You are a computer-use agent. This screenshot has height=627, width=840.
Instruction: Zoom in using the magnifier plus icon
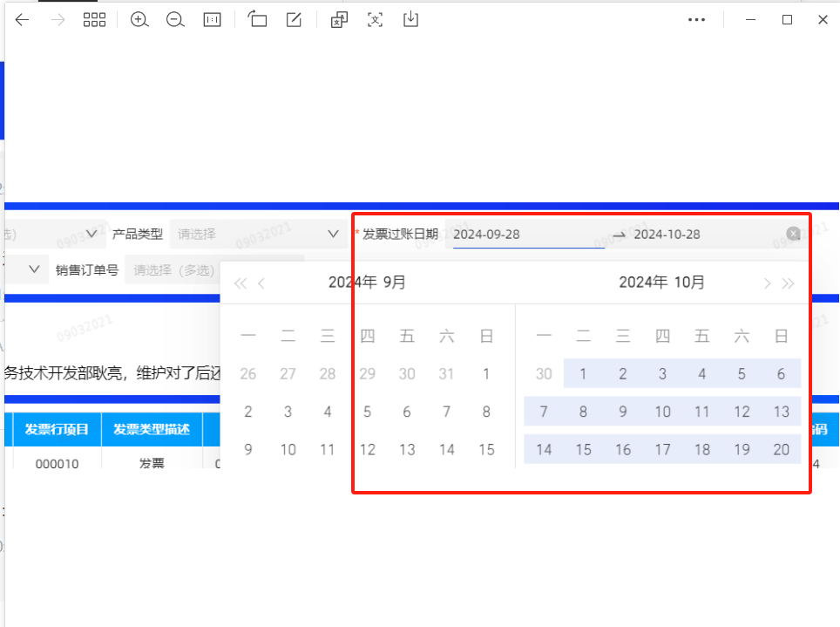click(139, 20)
